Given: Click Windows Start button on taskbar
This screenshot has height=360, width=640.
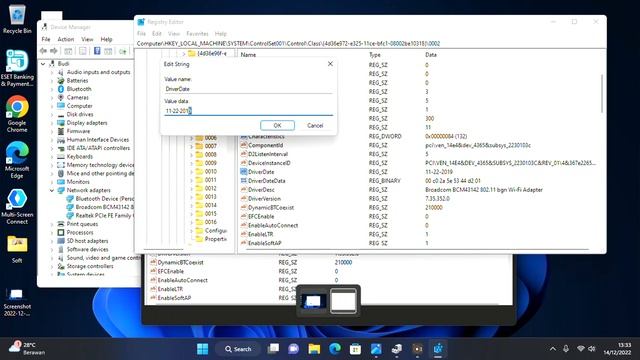Looking at the screenshot, I should coord(202,349).
